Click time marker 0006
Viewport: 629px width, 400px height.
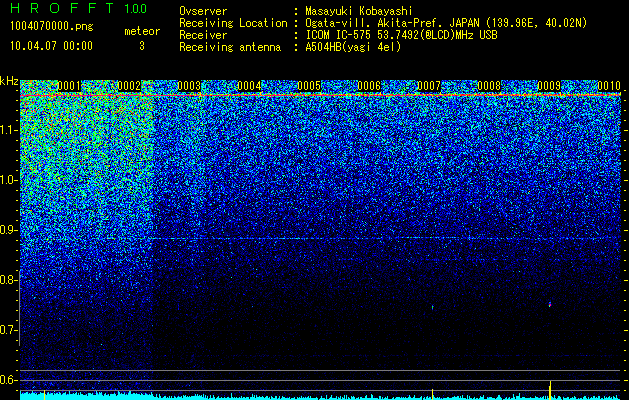tap(369, 86)
